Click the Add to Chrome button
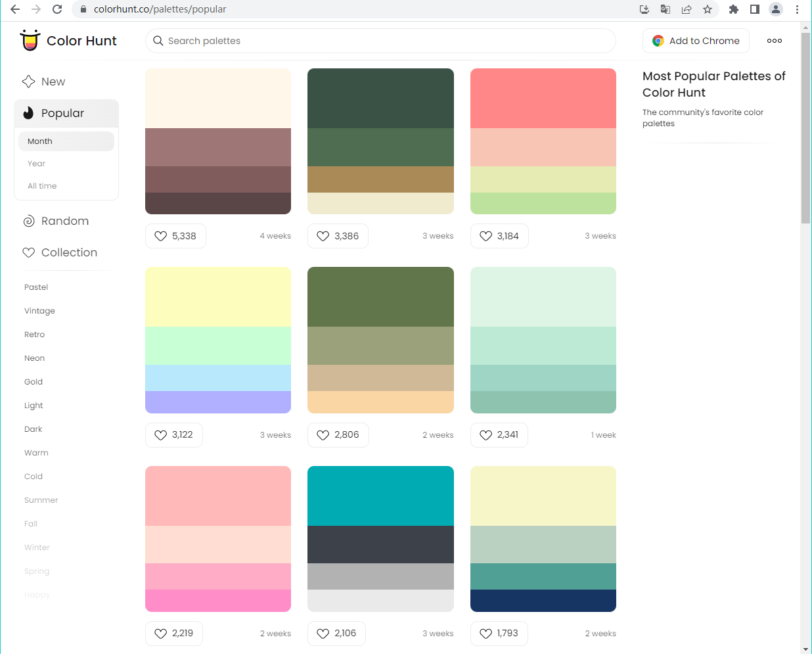Screen dimensions: 812x654 696,41
